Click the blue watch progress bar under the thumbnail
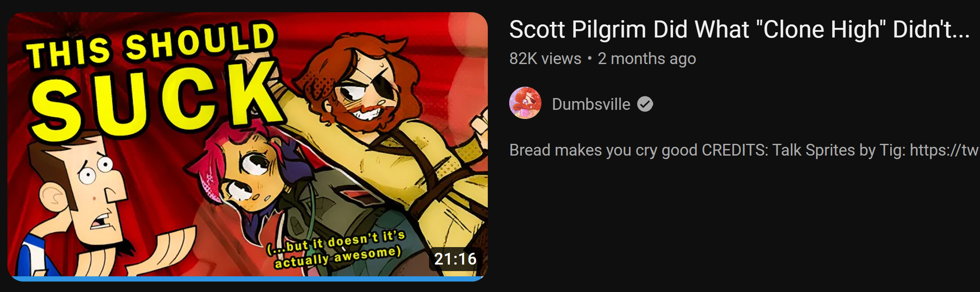The width and height of the screenshot is (980, 292). [x=248, y=278]
